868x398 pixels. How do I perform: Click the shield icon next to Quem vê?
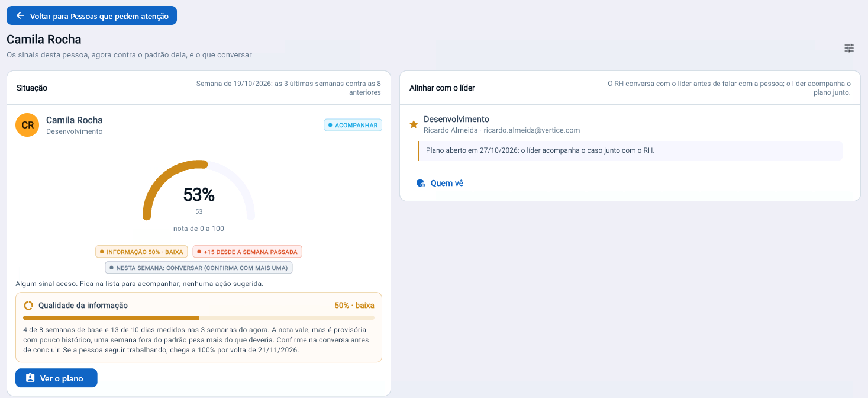coord(421,184)
